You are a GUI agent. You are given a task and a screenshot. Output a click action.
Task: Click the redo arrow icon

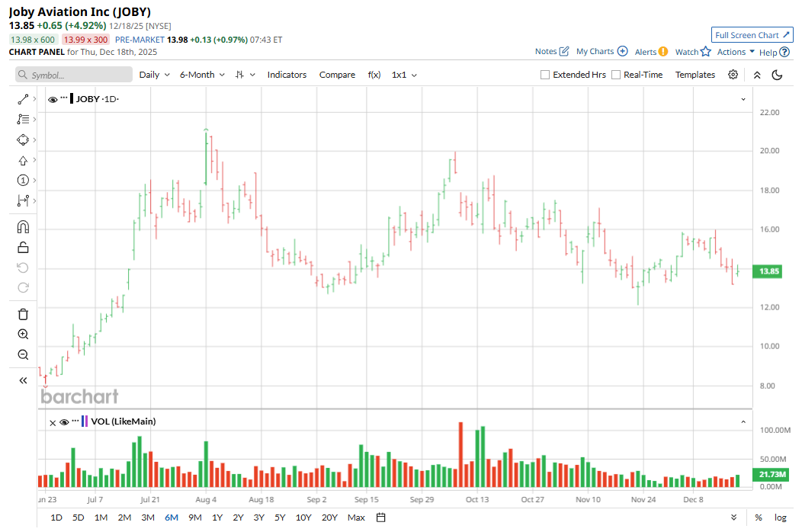click(x=23, y=287)
